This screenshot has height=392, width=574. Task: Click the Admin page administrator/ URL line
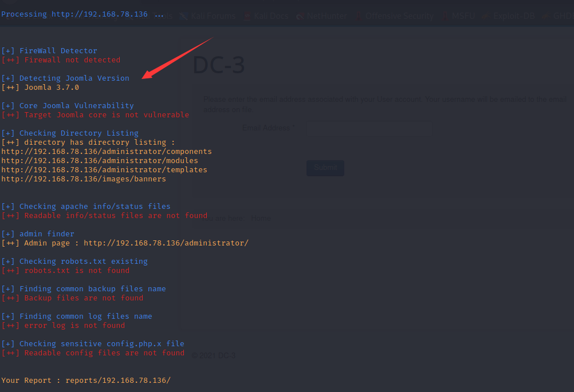(125, 243)
